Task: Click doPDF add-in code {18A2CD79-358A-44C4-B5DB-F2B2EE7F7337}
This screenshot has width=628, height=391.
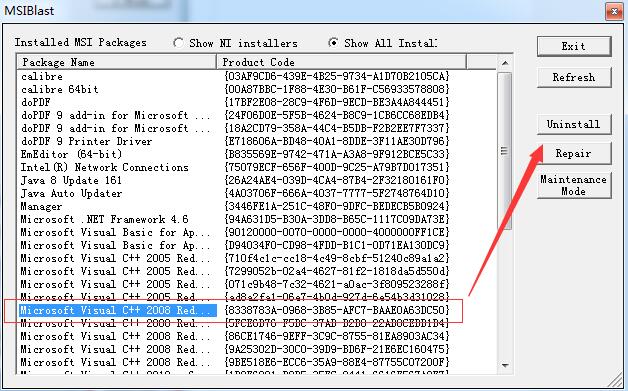Action: click(337, 128)
